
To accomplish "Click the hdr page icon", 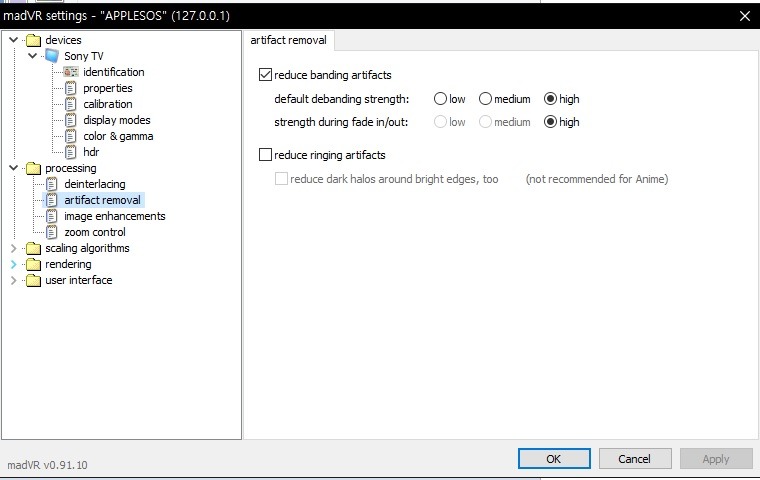I will 71,152.
